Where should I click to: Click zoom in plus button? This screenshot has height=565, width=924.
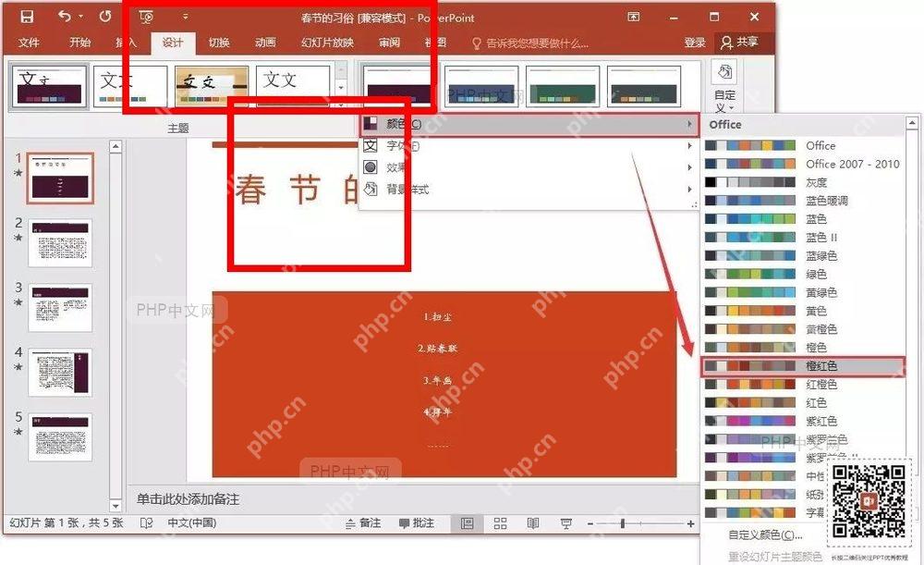click(x=690, y=523)
